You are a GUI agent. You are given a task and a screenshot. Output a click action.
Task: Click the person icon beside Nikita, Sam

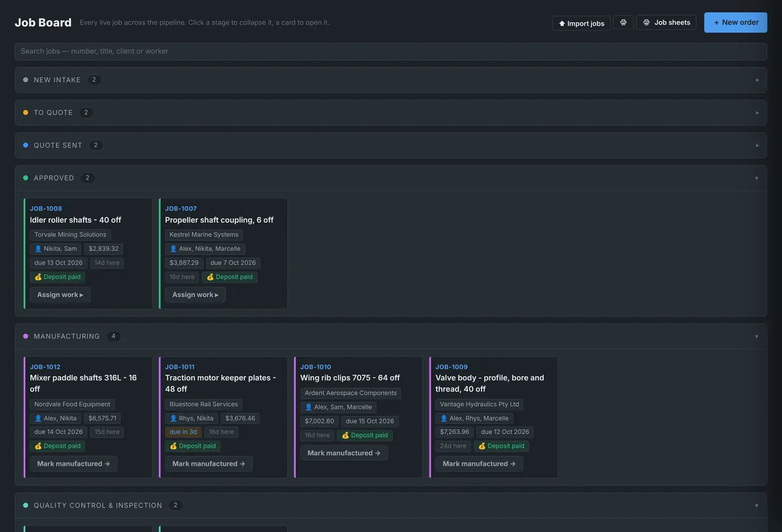coord(38,249)
